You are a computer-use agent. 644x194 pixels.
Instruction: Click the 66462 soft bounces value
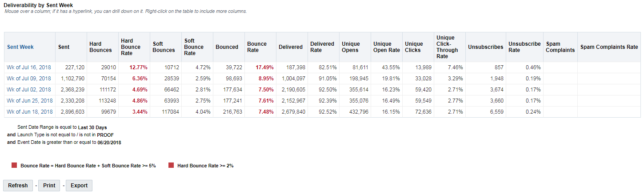(172, 90)
